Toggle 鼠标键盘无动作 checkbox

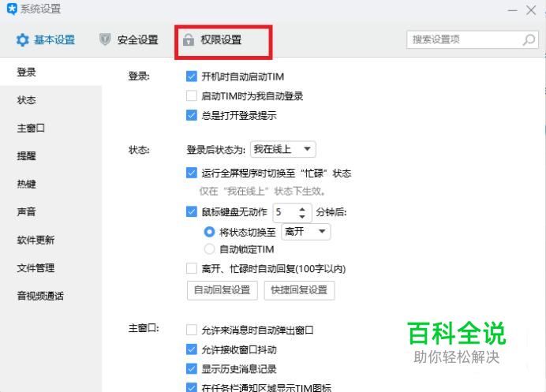click(192, 211)
